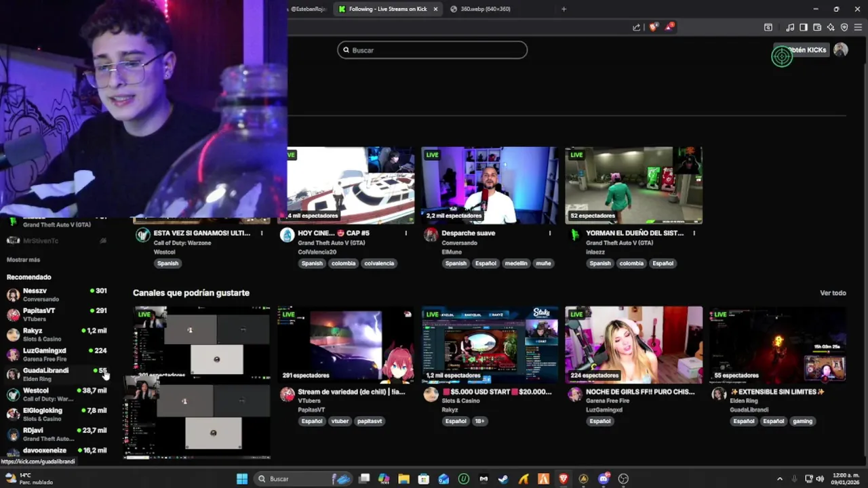Open the $5.000 USD START slots stream thumbnail

(490, 345)
